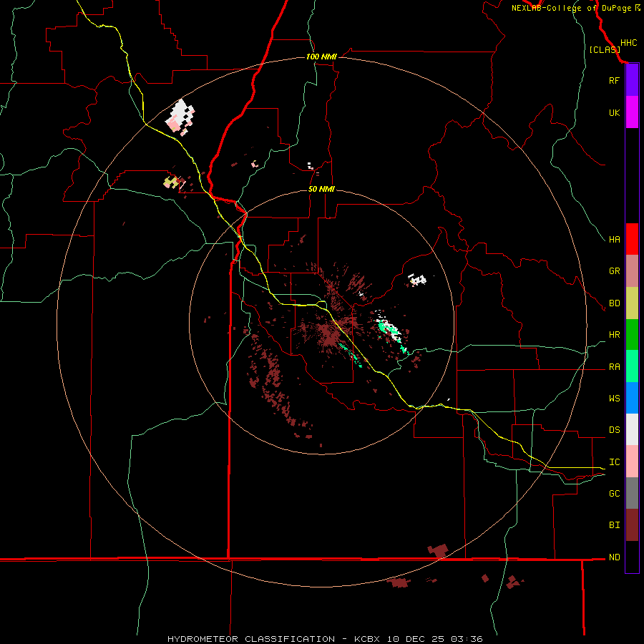This screenshot has height=644, width=644.
Task: Select the WS wet snow blue swatch
Action: coord(632,398)
